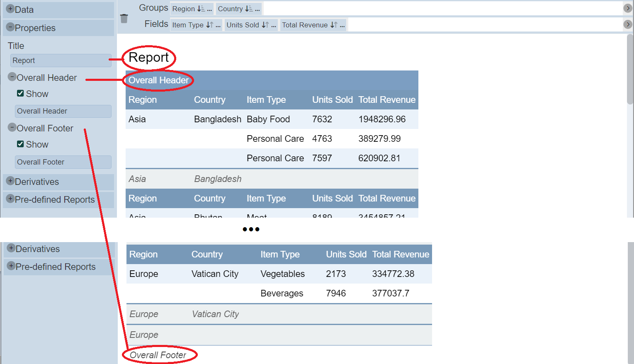Screen dimensions: 634x364
Task: Click the arrow button at end of Groups row
Action: click(x=628, y=8)
